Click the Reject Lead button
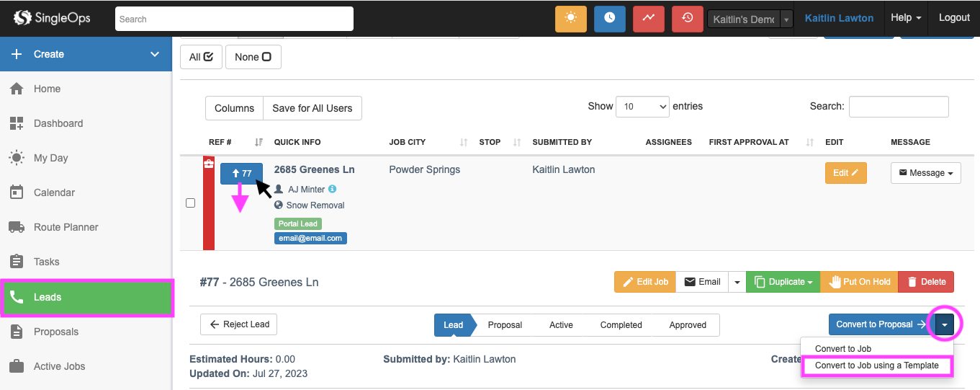 click(238, 324)
